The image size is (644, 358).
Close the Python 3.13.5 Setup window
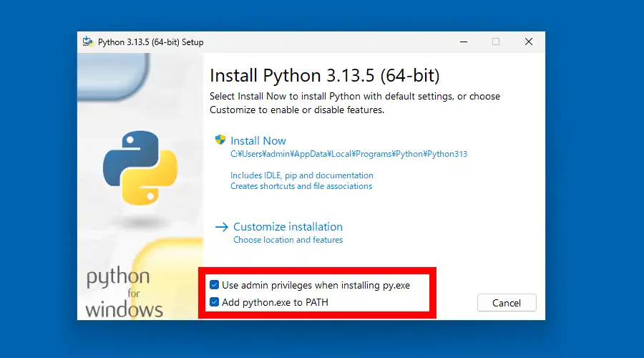529,42
